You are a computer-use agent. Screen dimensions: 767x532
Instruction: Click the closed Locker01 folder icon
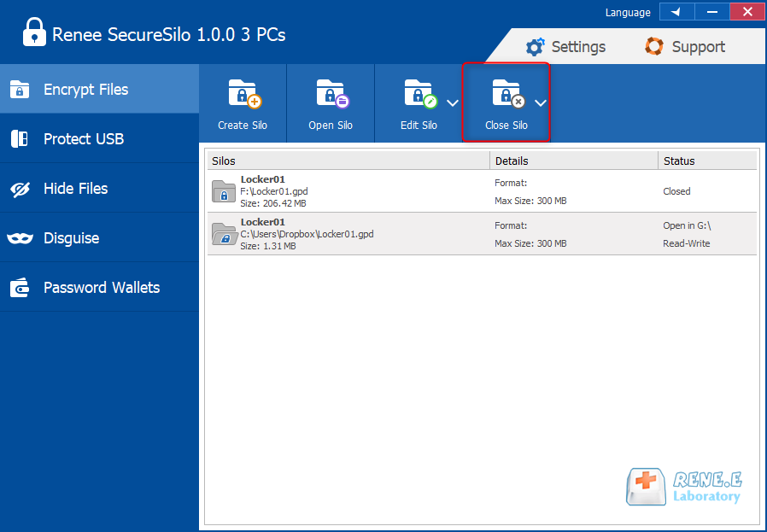[x=224, y=192]
